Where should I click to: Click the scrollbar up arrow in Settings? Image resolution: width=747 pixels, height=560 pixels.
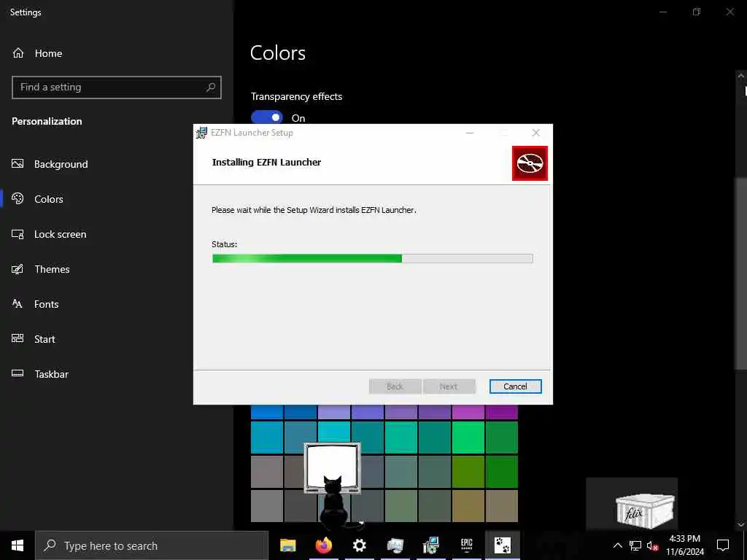[740, 75]
